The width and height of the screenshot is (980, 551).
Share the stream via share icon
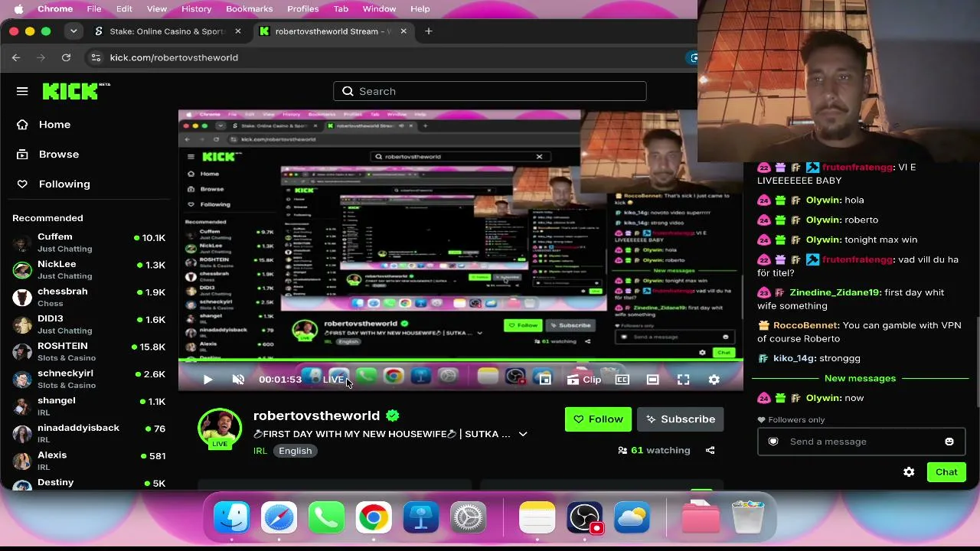tap(710, 450)
